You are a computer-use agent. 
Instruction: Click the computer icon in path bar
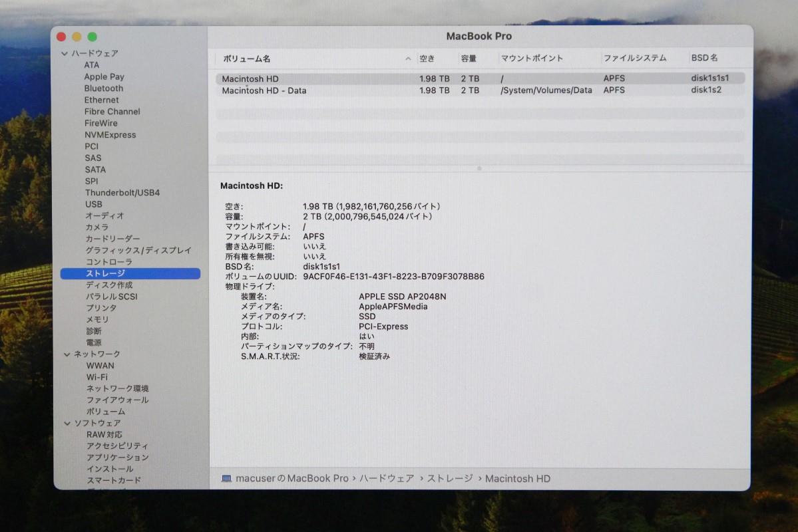[x=226, y=479]
